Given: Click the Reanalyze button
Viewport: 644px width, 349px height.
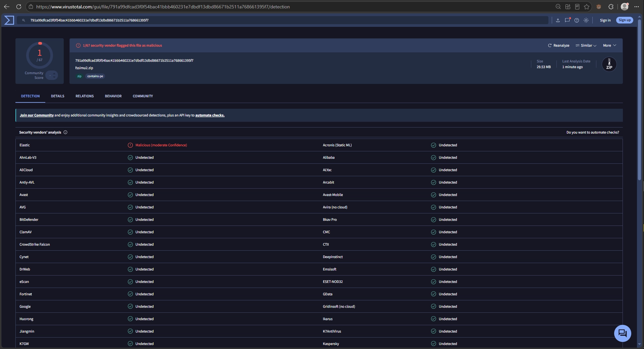Looking at the screenshot, I should point(558,45).
